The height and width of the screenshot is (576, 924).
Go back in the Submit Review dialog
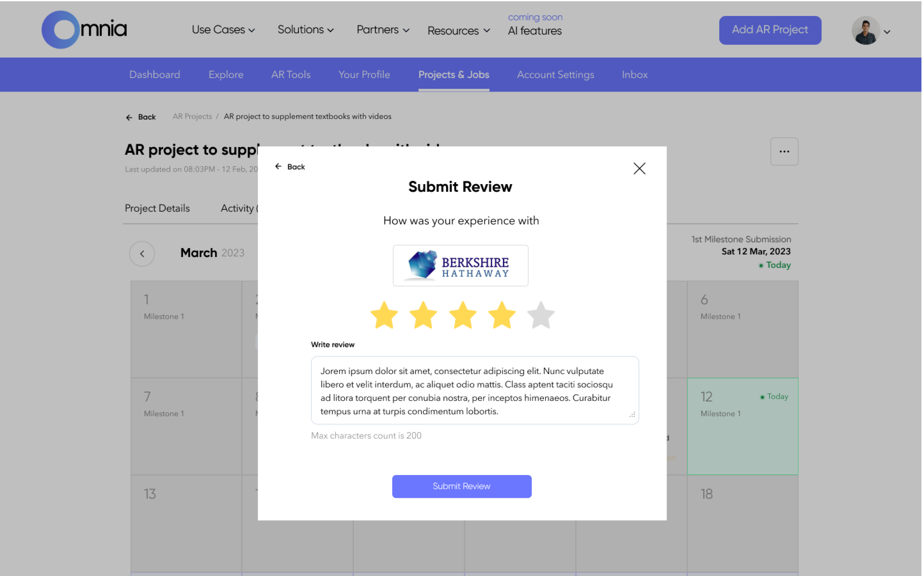pos(290,167)
